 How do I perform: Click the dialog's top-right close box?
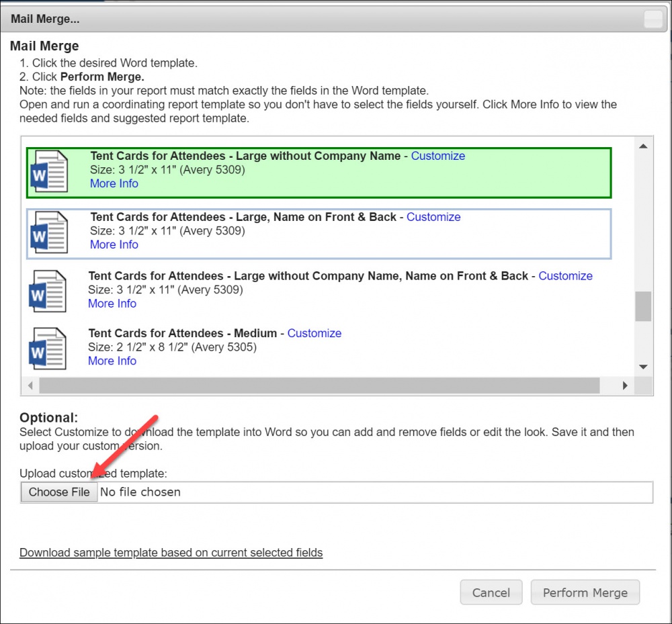coord(653,19)
